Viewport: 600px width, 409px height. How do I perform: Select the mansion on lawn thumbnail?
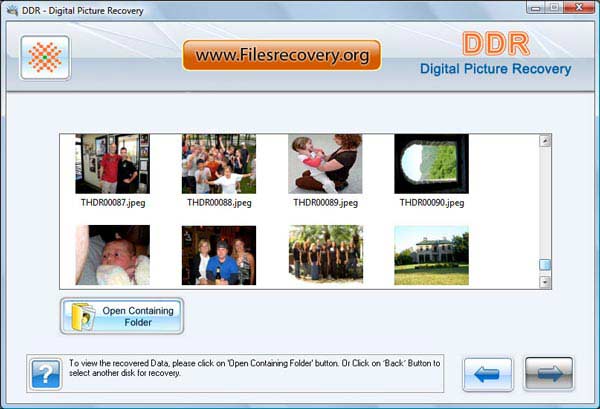(x=432, y=255)
